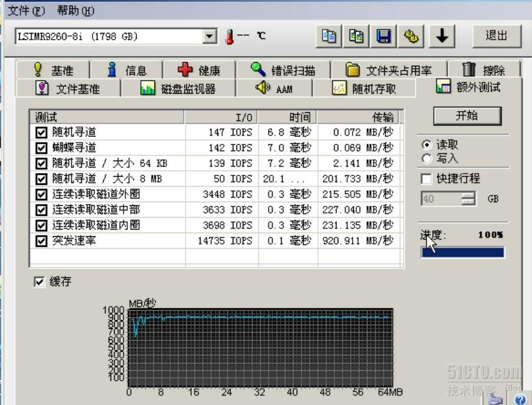Click the folder icon on 文件夹占用率 tab
The height and width of the screenshot is (405, 532).
tap(353, 69)
